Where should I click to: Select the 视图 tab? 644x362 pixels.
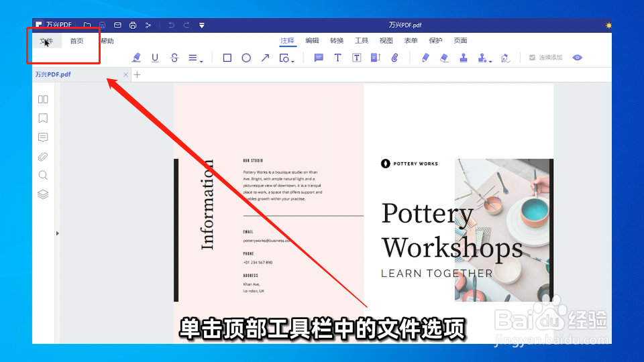[386, 41]
